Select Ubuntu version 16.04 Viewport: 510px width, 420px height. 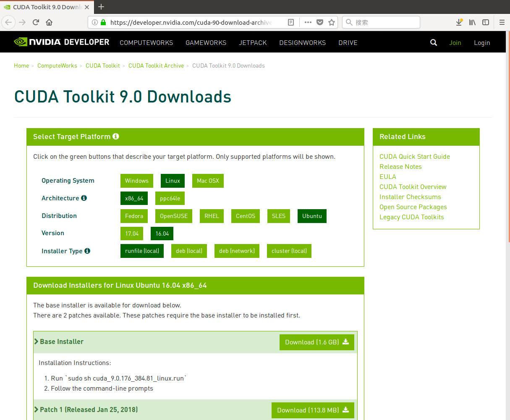162,234
